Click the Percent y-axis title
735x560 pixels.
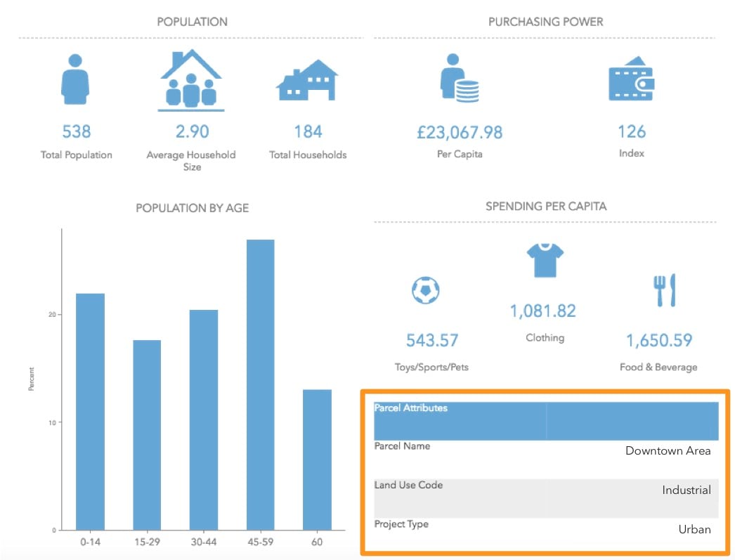(31, 379)
